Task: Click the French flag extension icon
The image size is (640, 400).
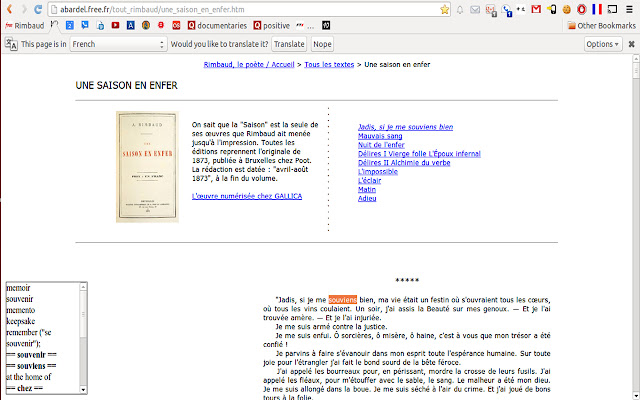Action: pos(597,9)
